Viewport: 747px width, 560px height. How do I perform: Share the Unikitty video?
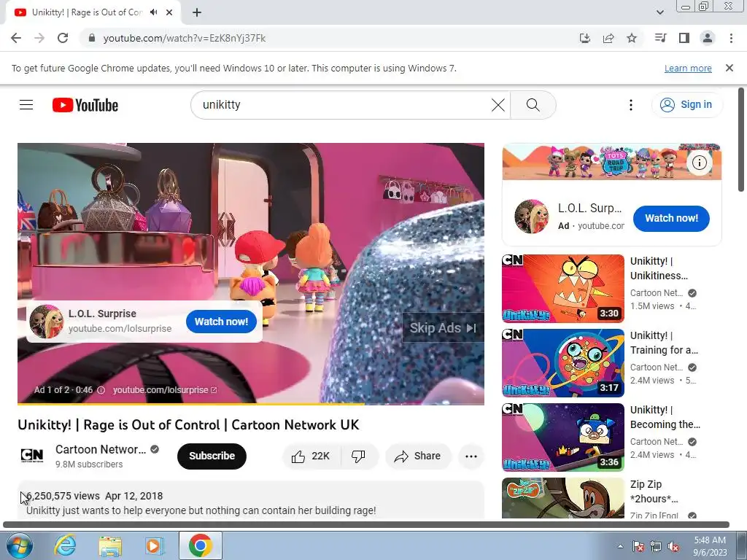[418, 456]
